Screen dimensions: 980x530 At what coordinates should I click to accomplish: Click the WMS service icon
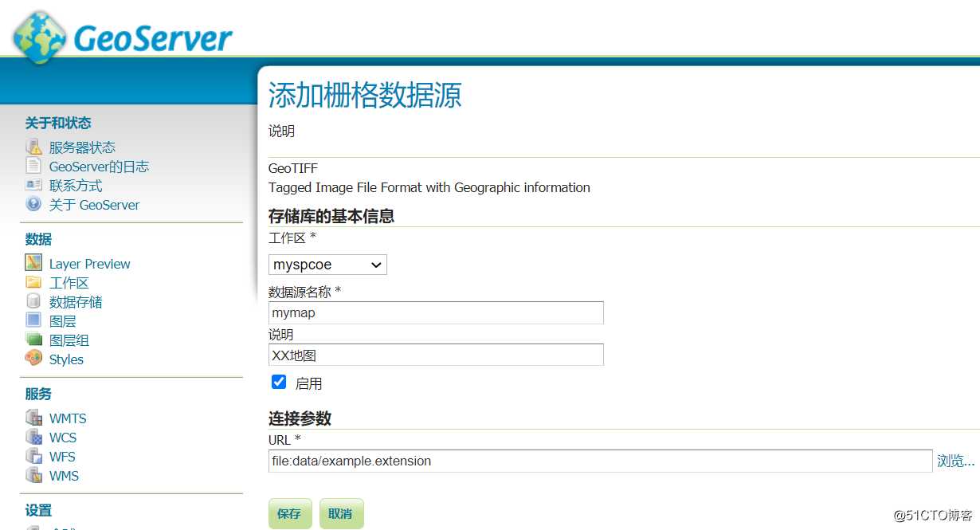pyautogui.click(x=33, y=475)
